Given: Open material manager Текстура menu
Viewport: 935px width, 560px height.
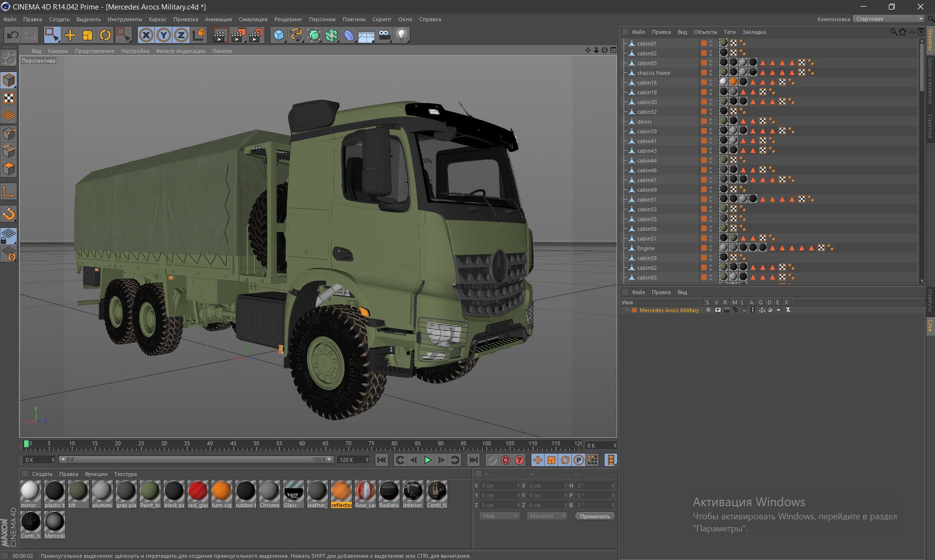Looking at the screenshot, I should (125, 474).
